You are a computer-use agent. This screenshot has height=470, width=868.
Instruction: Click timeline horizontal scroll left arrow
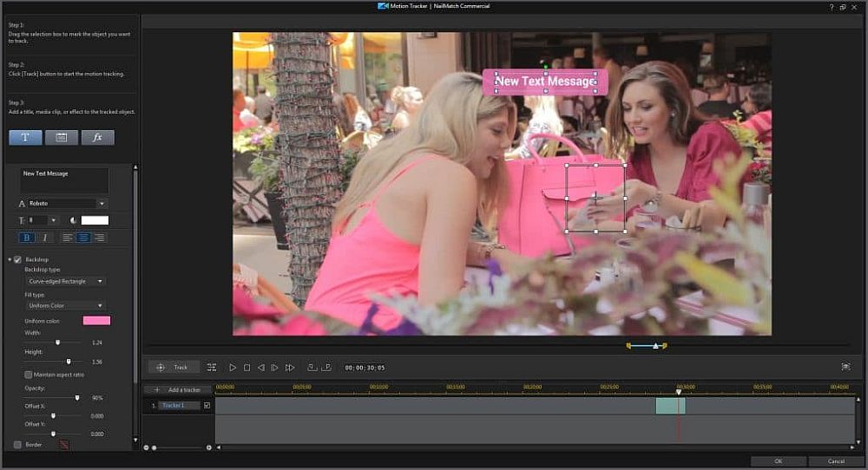click(219, 447)
